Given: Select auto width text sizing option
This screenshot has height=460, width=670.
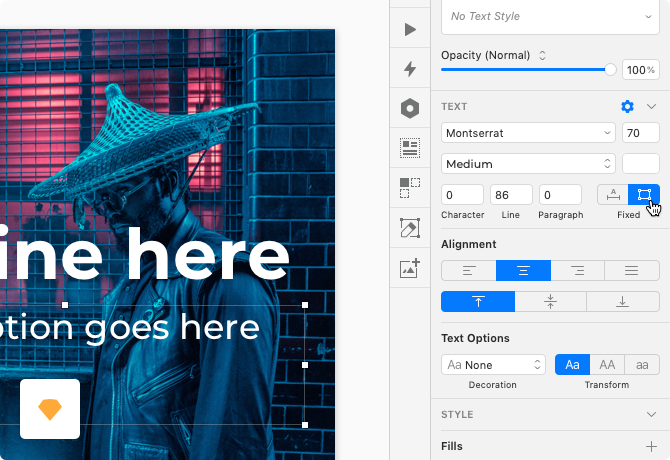Looking at the screenshot, I should [x=613, y=195].
